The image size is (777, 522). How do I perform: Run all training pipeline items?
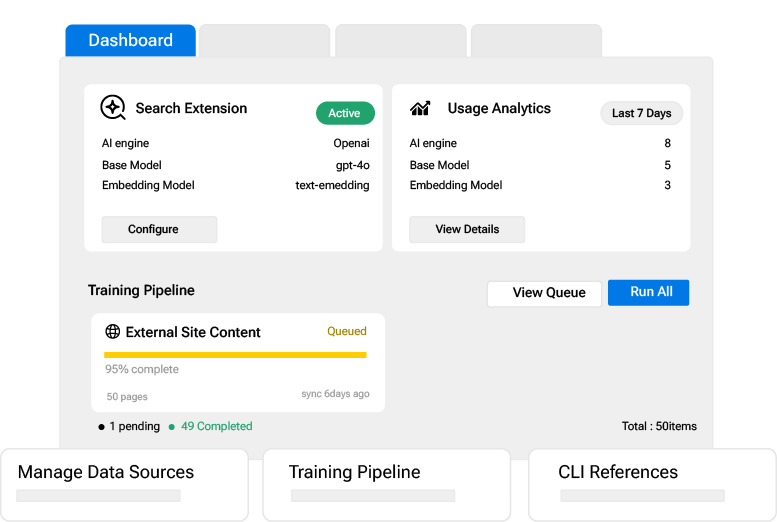pos(651,292)
